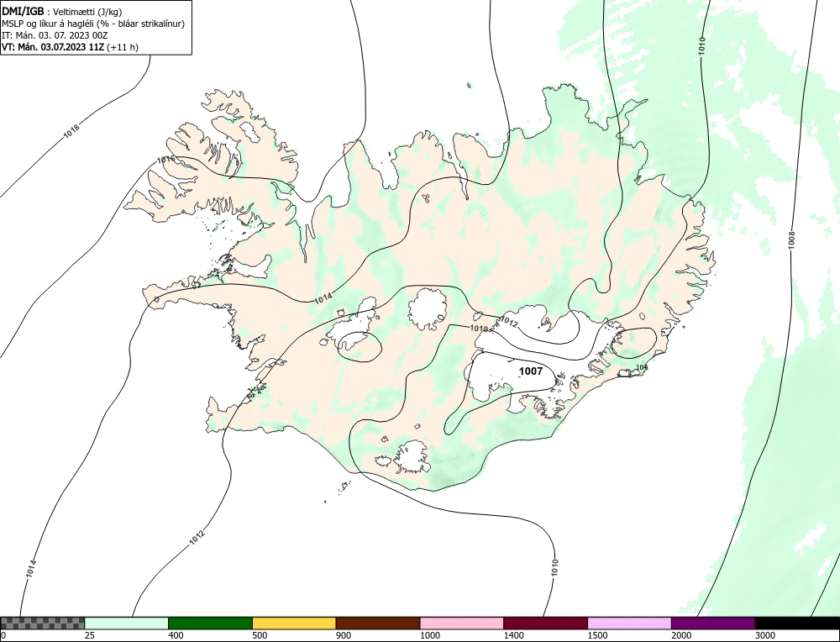Choose the light purple 1500–2000 legend swatch

(x=629, y=623)
